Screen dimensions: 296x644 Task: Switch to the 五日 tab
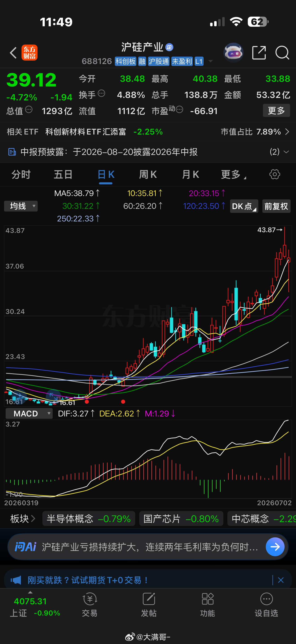(63, 174)
